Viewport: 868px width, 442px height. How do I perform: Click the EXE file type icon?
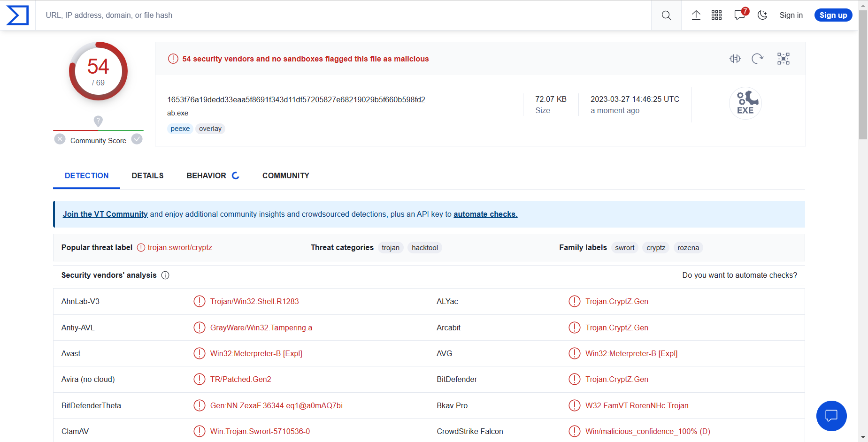pos(745,103)
